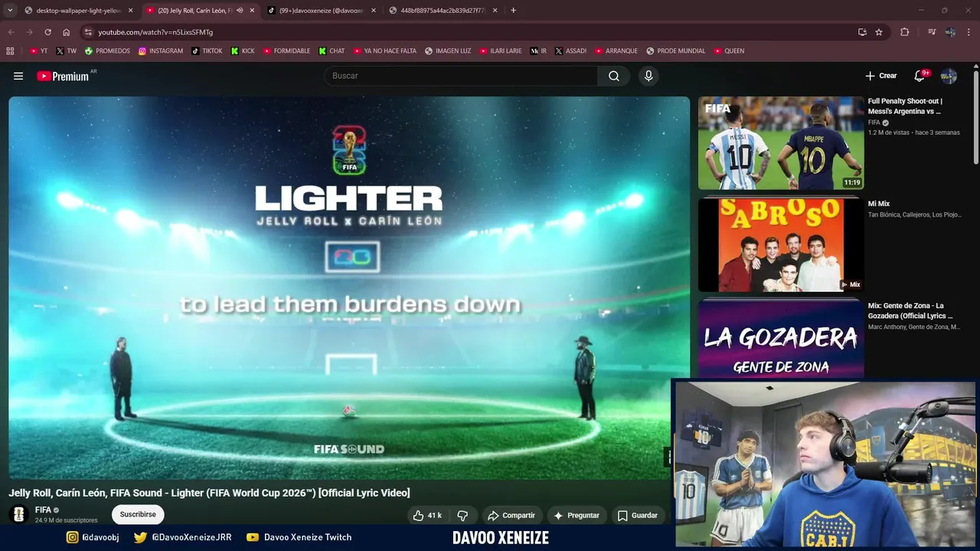The height and width of the screenshot is (551, 980).
Task: Share the video via Compartir
Action: click(511, 516)
